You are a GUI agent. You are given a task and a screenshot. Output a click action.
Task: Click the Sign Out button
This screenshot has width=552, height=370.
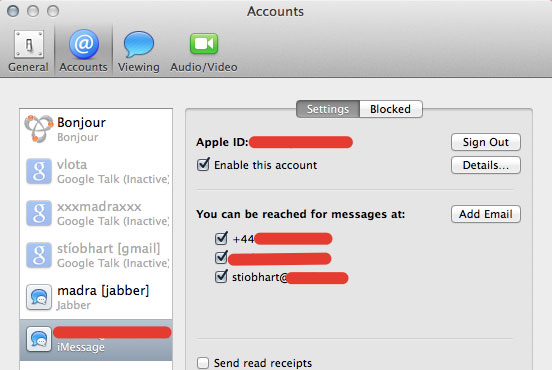(x=485, y=142)
